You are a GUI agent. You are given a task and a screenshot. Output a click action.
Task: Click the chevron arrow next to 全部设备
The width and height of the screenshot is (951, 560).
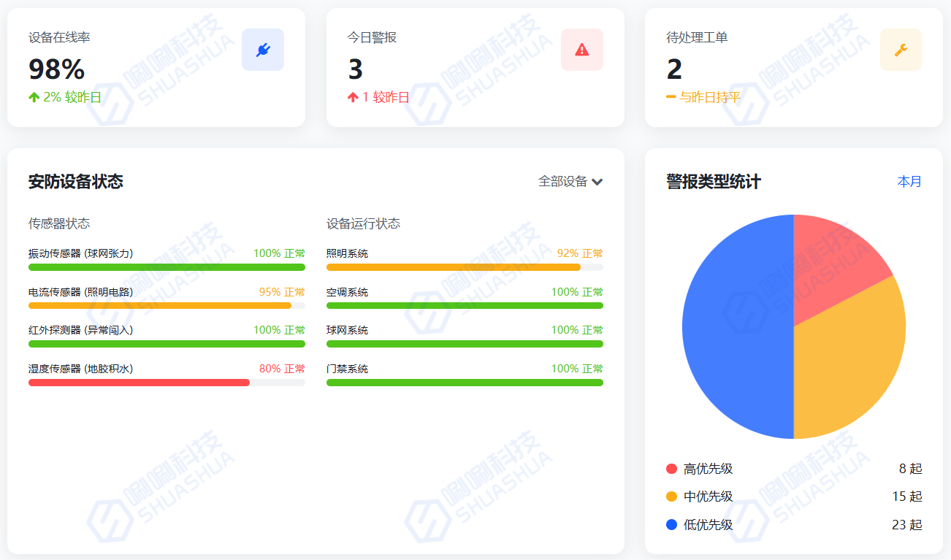point(597,182)
